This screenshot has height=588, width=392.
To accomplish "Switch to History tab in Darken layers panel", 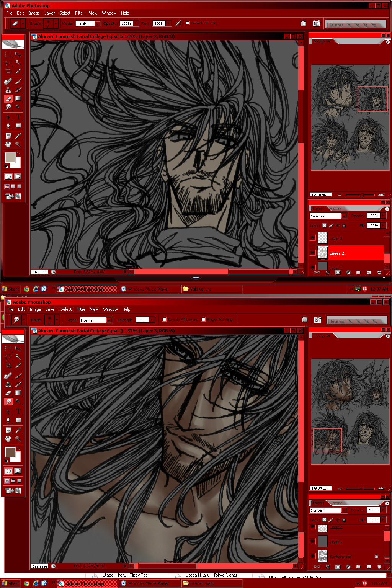I will (336, 503).
